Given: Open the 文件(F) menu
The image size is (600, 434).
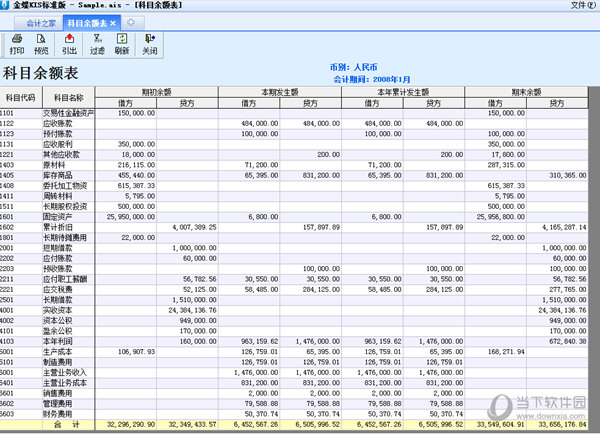Looking at the screenshot, I should [578, 6].
